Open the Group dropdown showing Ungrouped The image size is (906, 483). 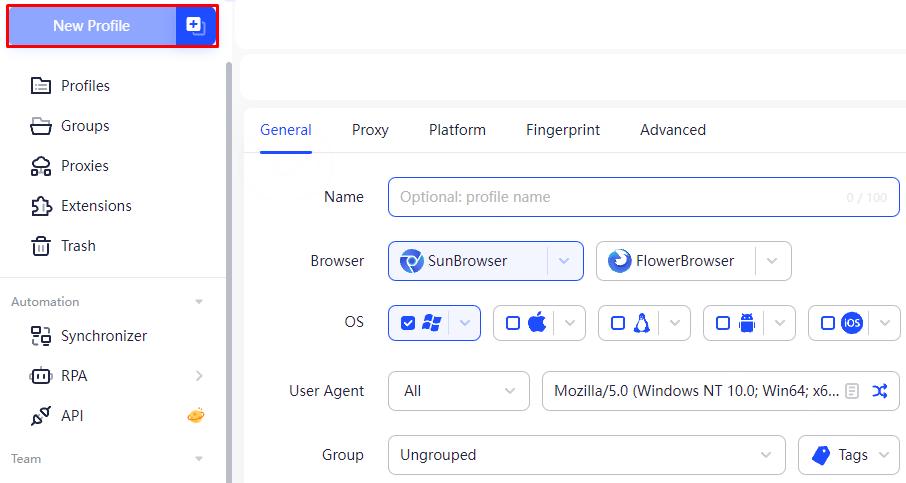[x=586, y=455]
